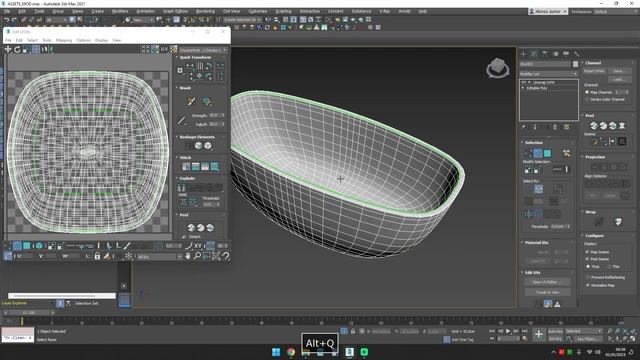Click Pelt Map icon in Peel rollout
The height and width of the screenshot is (360, 640).
[622, 126]
